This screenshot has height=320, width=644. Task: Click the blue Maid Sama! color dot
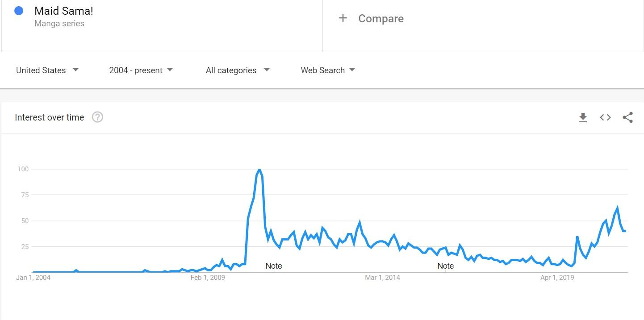coord(19,11)
